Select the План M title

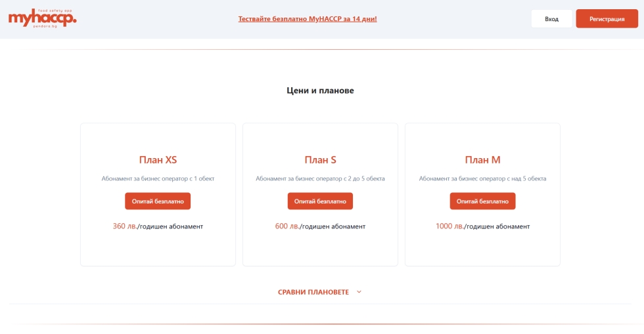(482, 160)
